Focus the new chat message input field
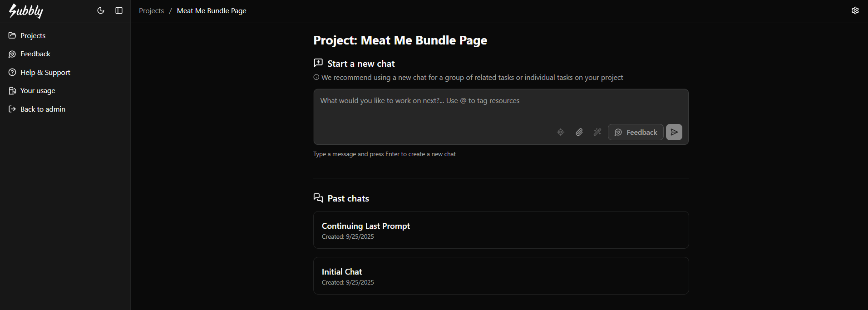Screen dimensions: 868x310 (501, 106)
